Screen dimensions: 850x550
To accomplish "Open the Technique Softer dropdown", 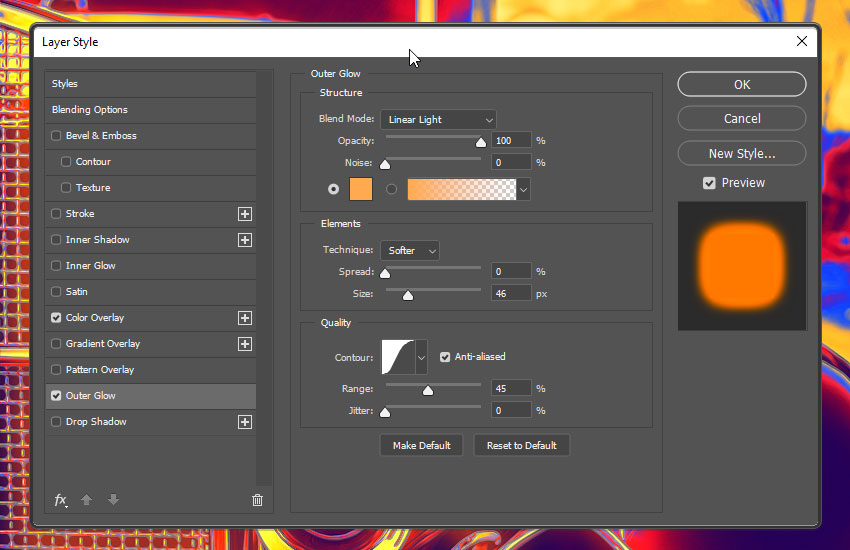I will coord(410,250).
